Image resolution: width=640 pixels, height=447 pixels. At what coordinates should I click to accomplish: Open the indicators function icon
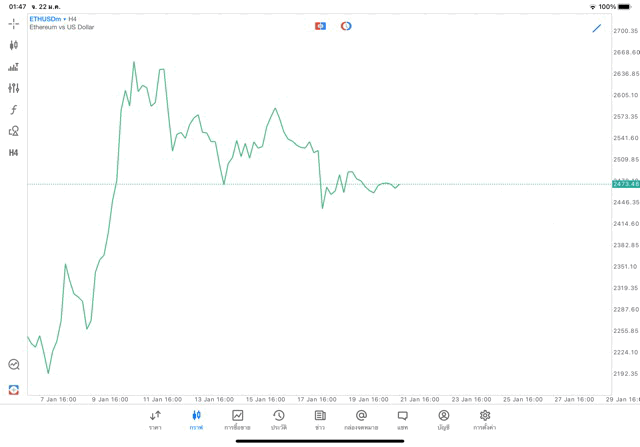tap(13, 110)
